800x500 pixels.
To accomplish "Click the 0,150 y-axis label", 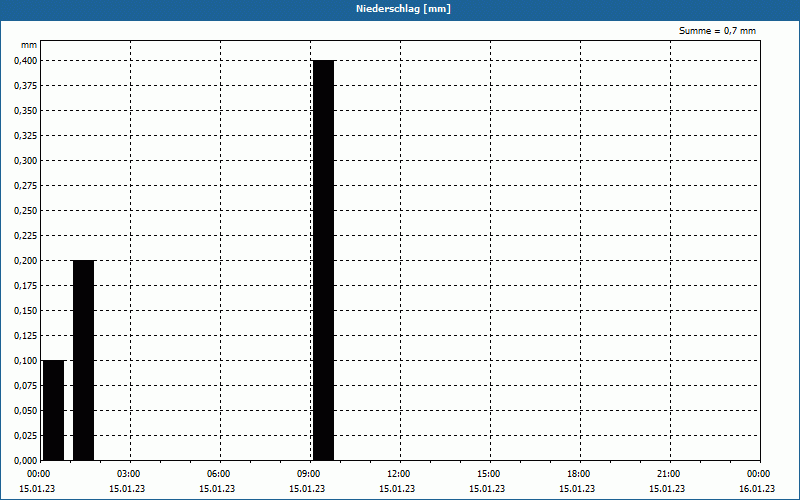I will point(26,311).
